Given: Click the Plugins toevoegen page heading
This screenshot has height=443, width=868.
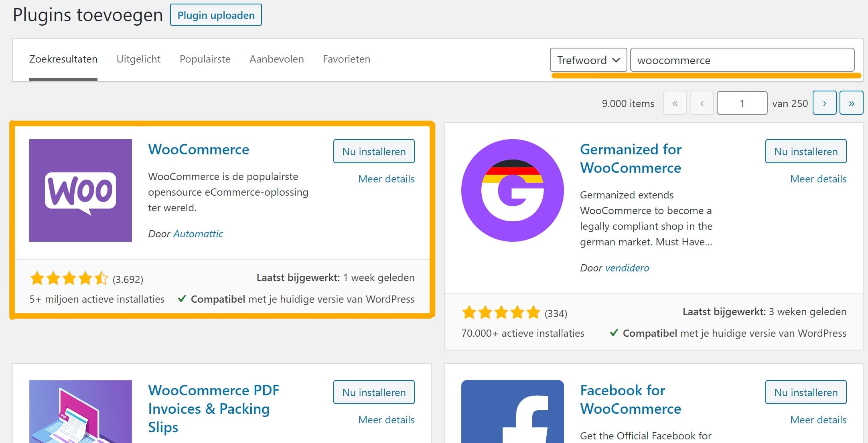Looking at the screenshot, I should click(88, 15).
